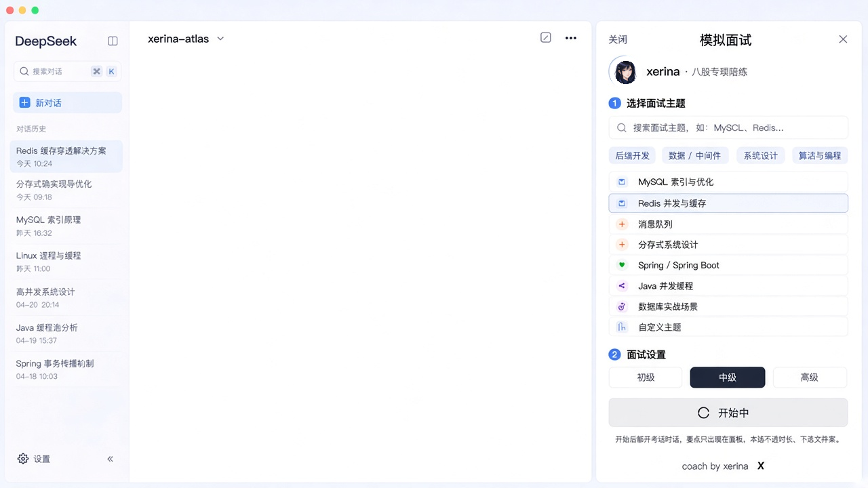Focus the 搜索面试主题 search input
The width and height of the screenshot is (868, 488).
click(x=728, y=127)
